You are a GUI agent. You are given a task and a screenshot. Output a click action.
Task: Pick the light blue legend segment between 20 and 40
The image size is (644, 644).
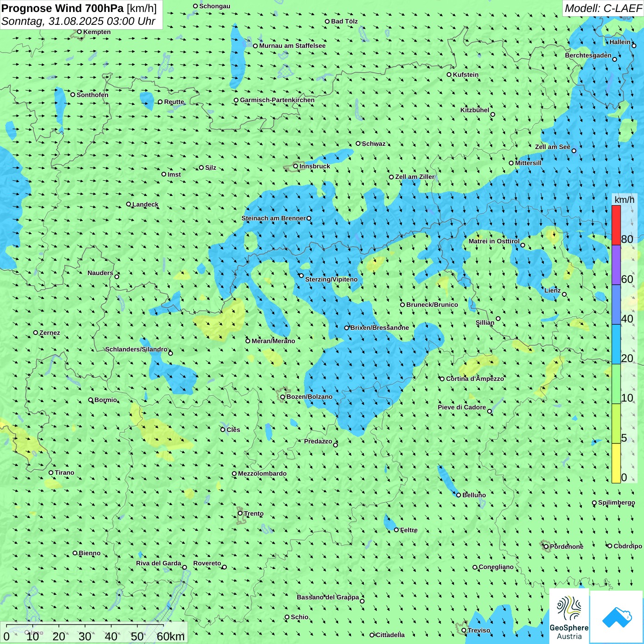[x=616, y=345]
